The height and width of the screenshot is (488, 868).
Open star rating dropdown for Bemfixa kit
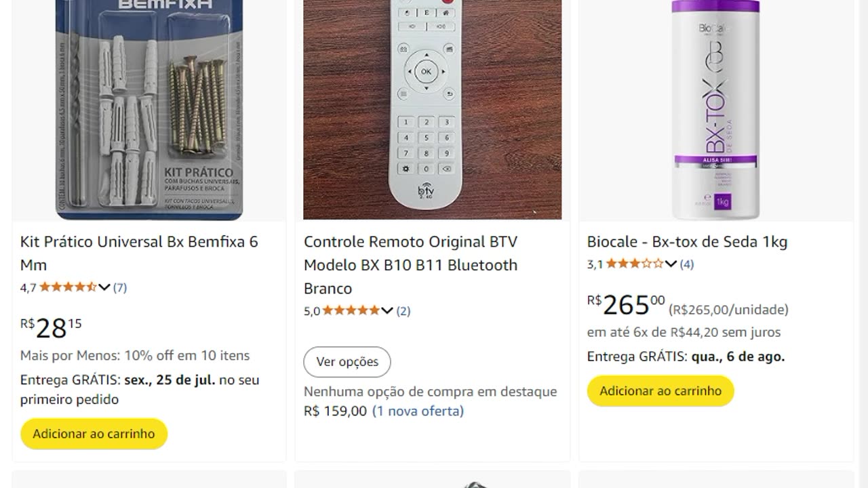[x=104, y=287]
